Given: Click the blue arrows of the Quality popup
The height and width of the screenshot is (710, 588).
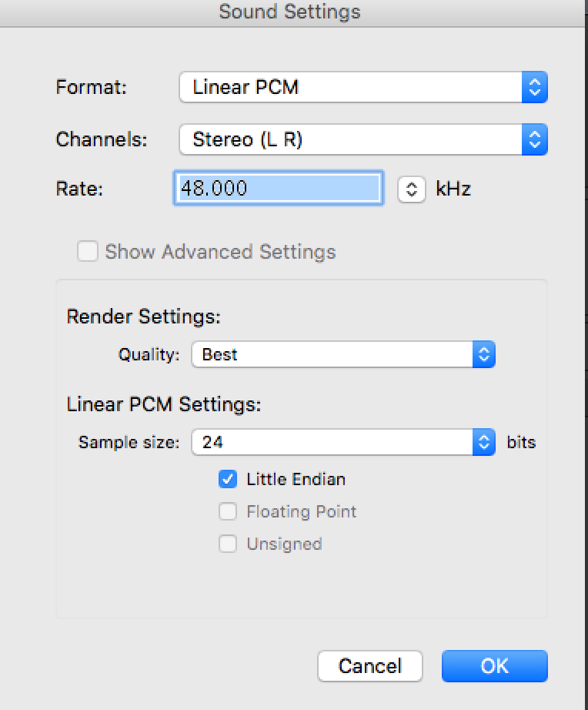Looking at the screenshot, I should point(483,354).
